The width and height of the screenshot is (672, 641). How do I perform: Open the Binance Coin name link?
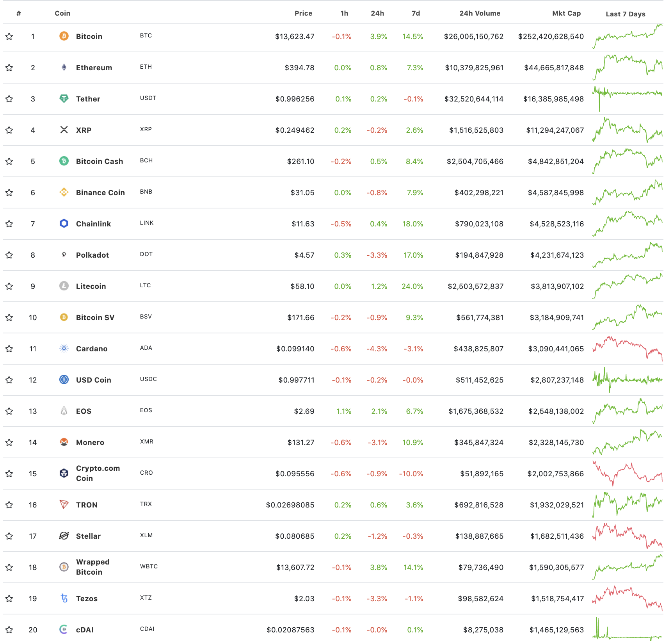click(x=100, y=192)
